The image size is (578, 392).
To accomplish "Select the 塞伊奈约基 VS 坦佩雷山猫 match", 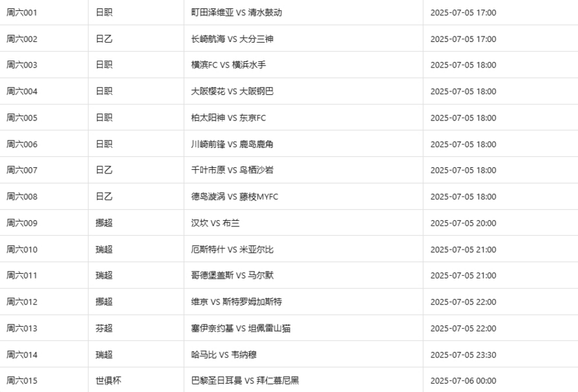I will [241, 328].
